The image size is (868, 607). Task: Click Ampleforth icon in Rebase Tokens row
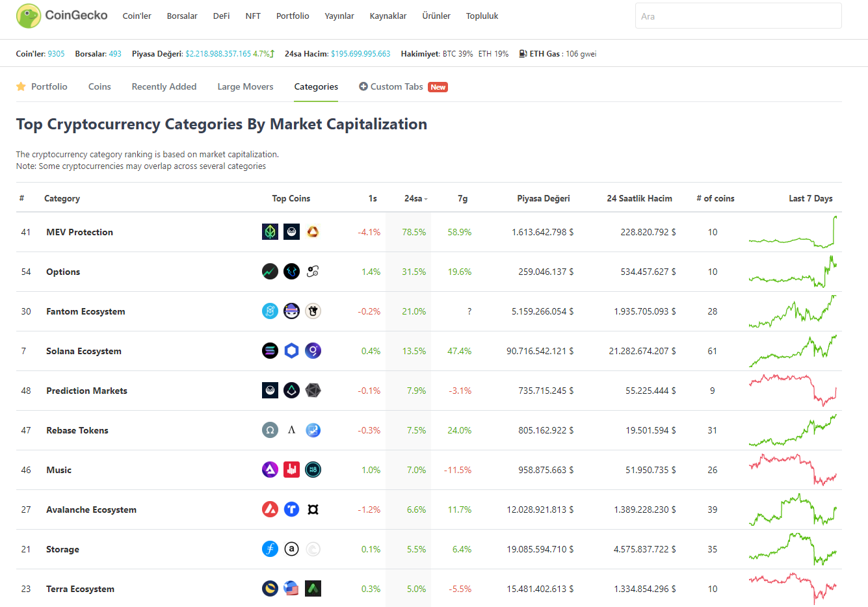pyautogui.click(x=291, y=430)
